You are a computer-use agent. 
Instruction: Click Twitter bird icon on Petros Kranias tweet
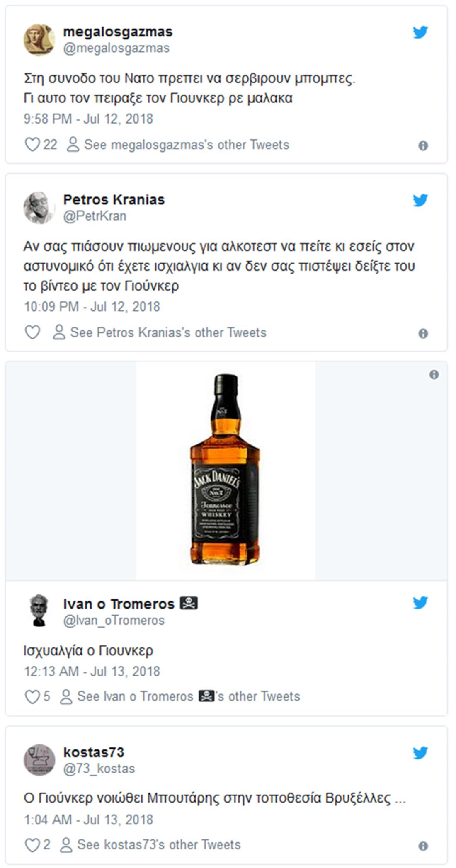(x=420, y=200)
